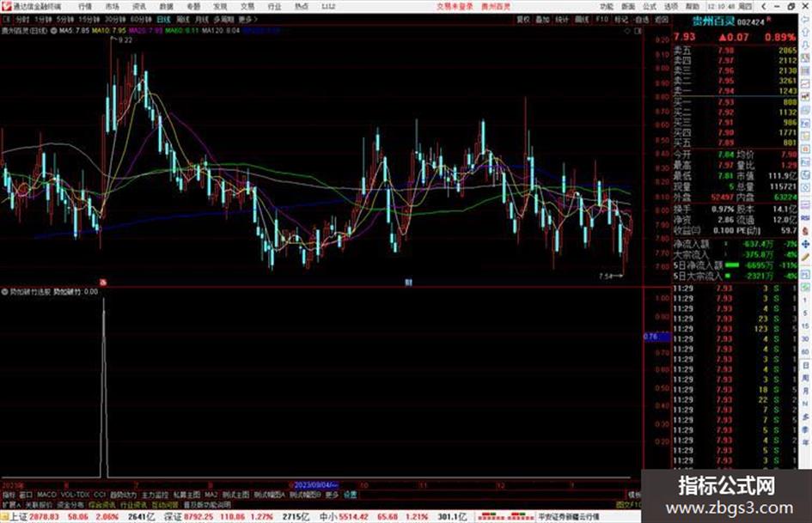Viewport: 812px width, 523px height.
Task: Switch chart to 15分钟 period
Action: click(x=89, y=19)
